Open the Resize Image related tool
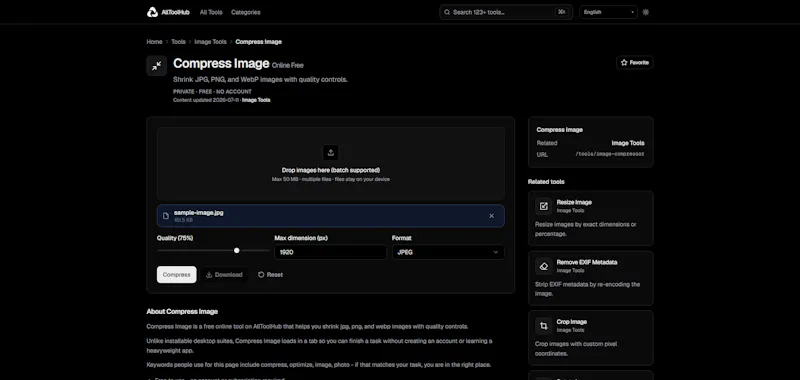Viewport: 800px width, 380px height. coord(591,218)
